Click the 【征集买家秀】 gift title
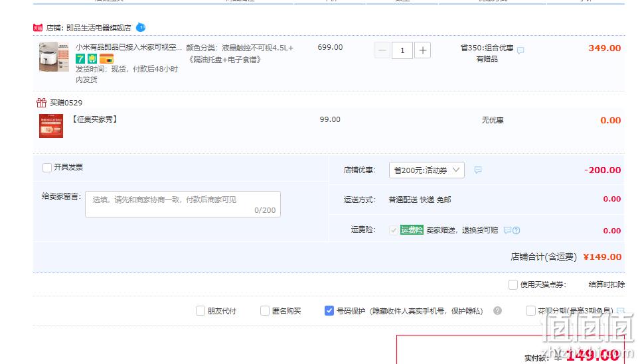Screen dimensions: 640x364 (x=95, y=119)
